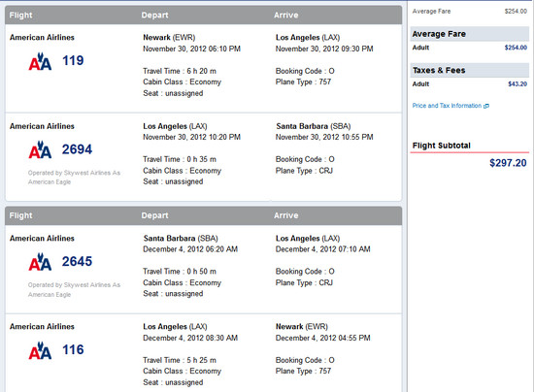Click the American Airlines logo for flight 2645

coord(40,262)
